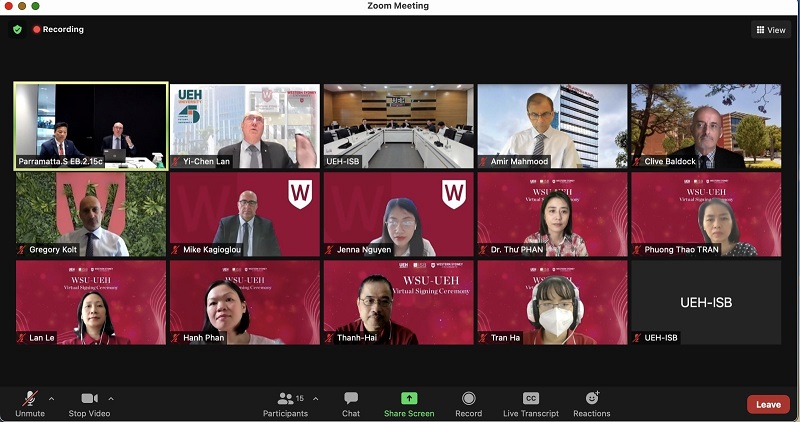Open the Chat panel
Viewport: 800px width, 422px height.
pos(351,404)
